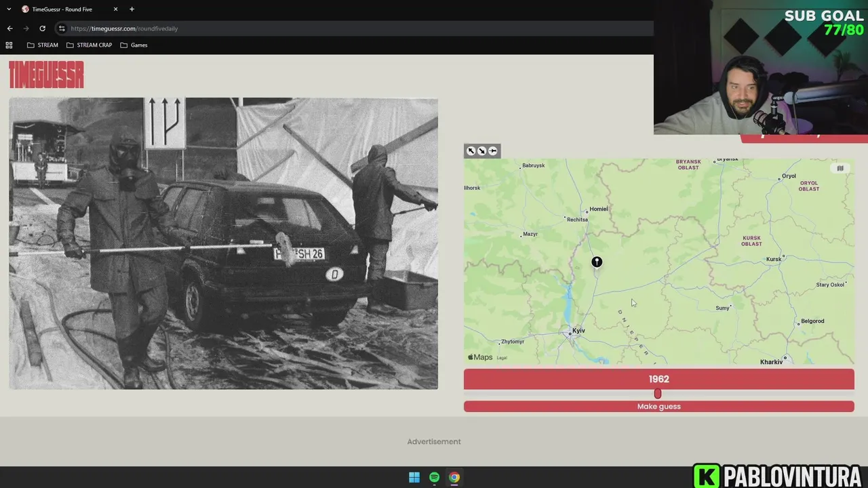Screen dimensions: 868x488
Task: Open Chrome from the taskbar
Action: click(454, 477)
